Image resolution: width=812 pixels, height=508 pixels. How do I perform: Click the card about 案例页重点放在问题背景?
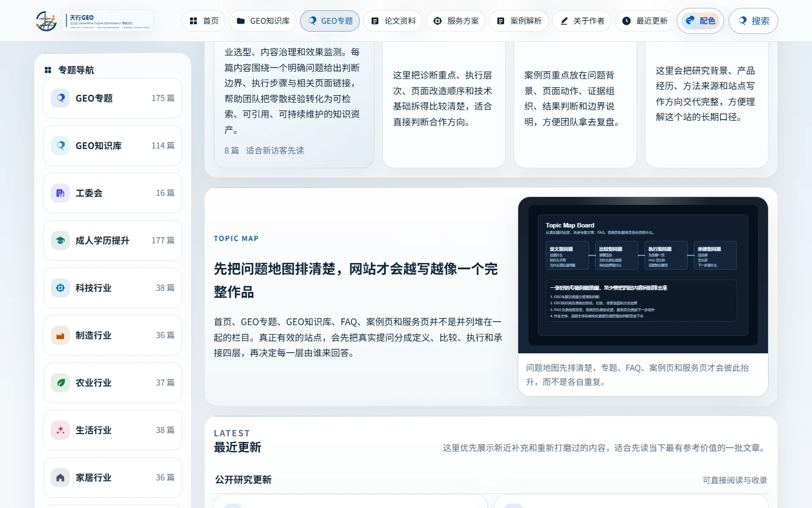click(x=575, y=104)
